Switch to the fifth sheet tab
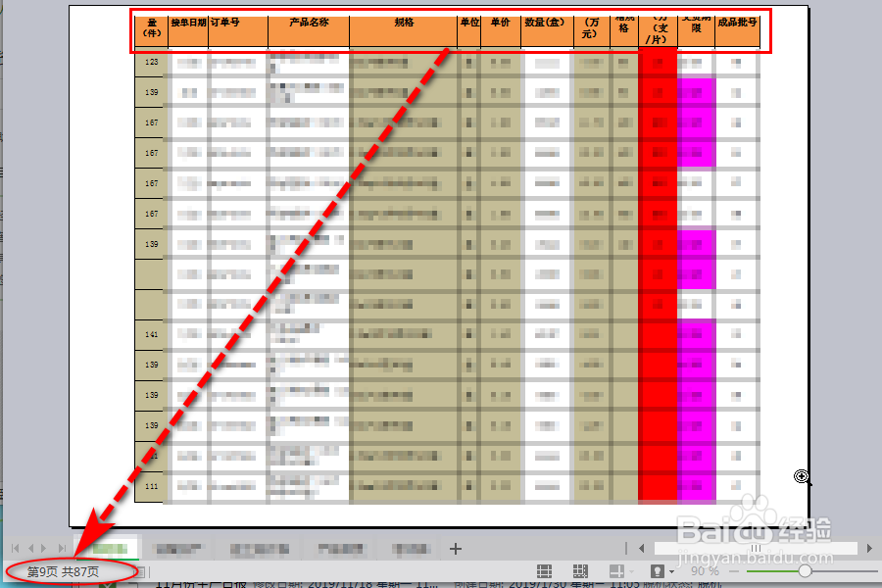 coord(411,549)
